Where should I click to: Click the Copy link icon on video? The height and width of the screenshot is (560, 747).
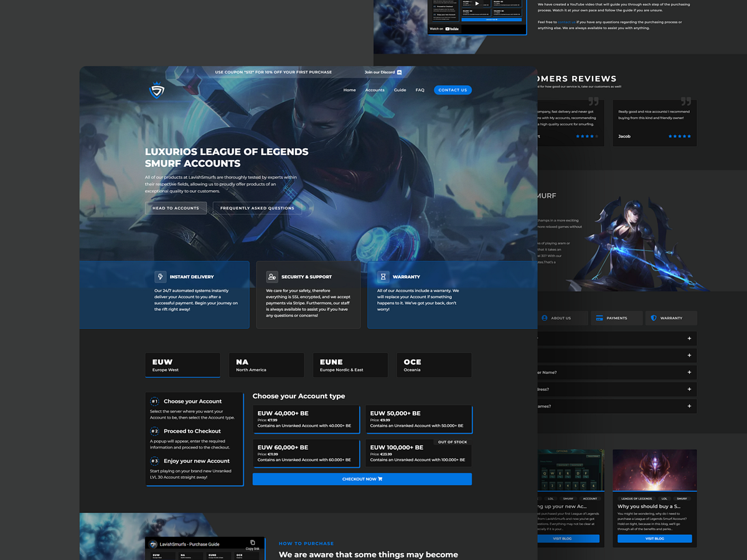(x=252, y=543)
